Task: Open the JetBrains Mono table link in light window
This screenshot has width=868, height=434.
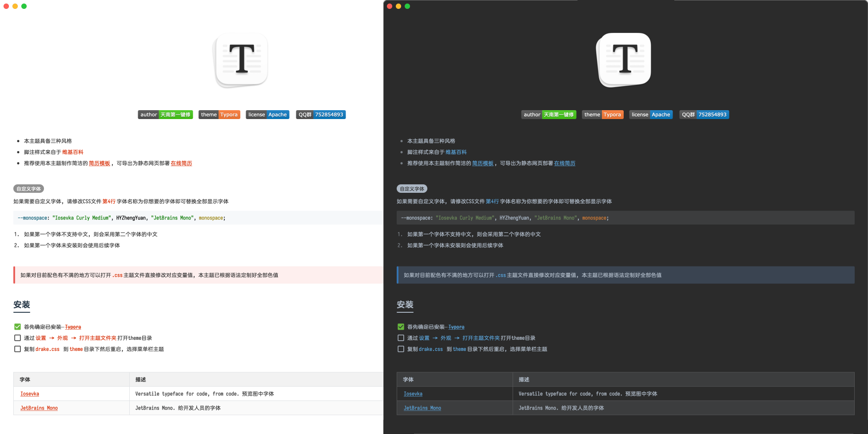Action: click(39, 408)
